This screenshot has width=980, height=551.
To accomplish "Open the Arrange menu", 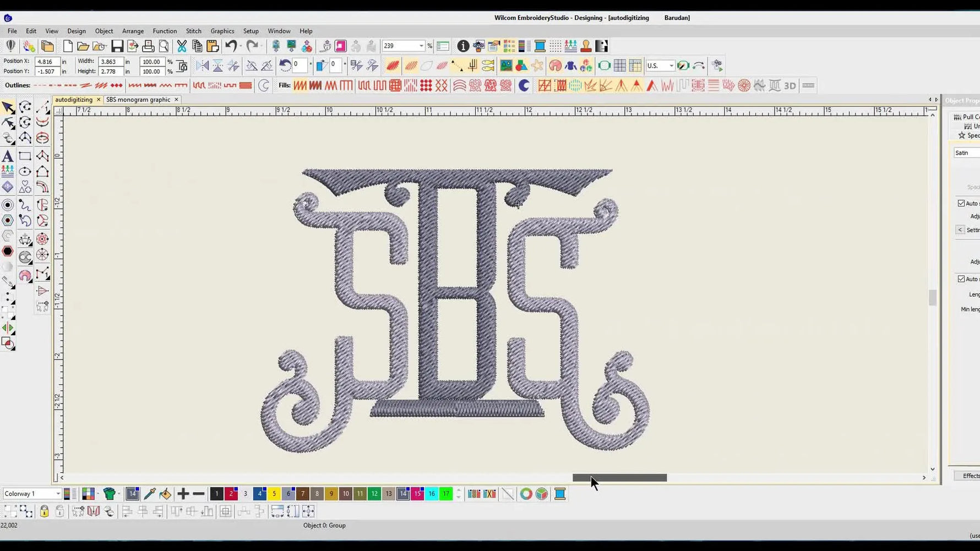I will [x=133, y=31].
